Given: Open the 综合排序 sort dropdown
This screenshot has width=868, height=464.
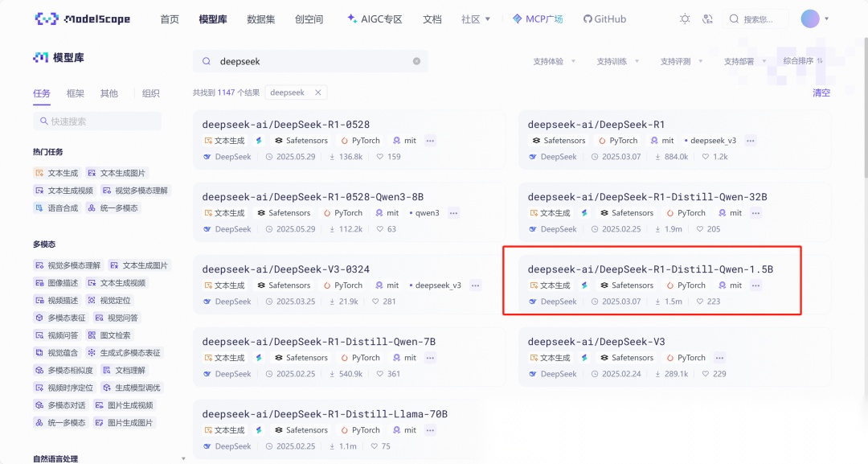Looking at the screenshot, I should 803,61.
